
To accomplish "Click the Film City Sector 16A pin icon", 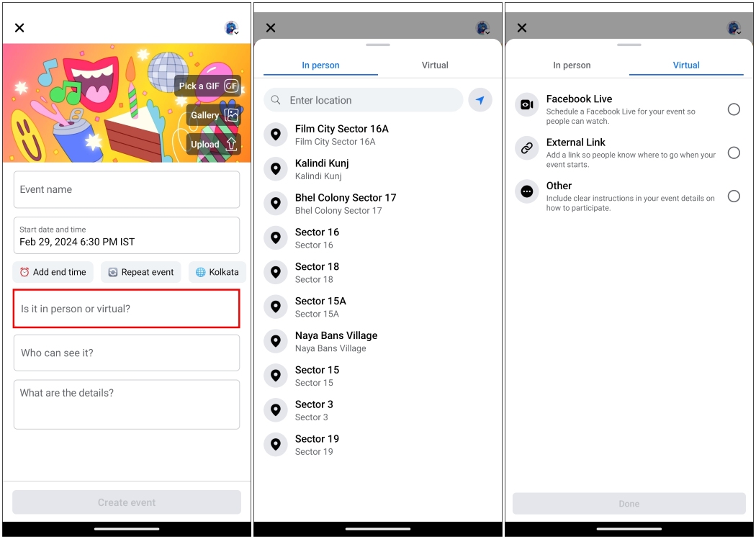I will (x=275, y=135).
